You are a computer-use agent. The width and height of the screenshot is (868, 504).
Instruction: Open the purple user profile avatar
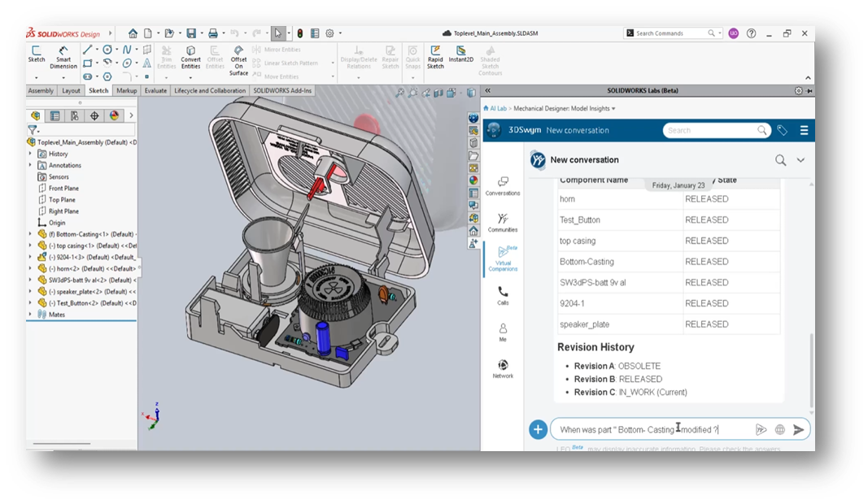click(734, 33)
